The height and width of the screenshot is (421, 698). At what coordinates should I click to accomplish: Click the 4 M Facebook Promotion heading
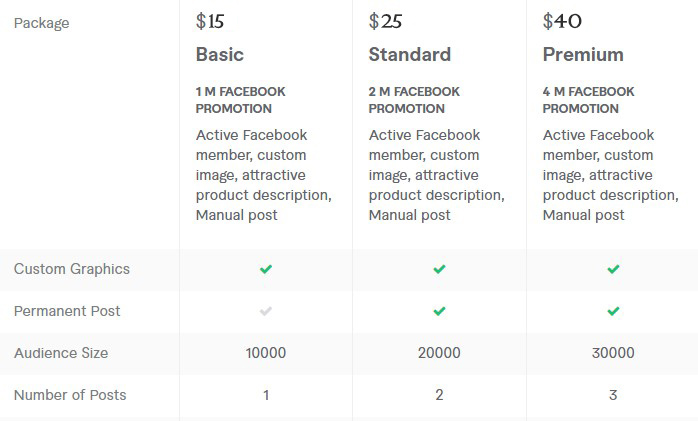pos(589,100)
